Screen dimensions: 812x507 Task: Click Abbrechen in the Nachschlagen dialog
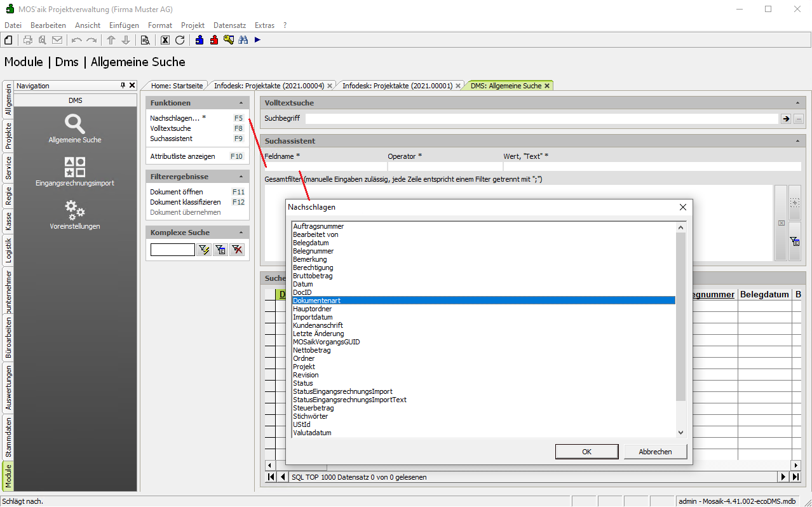[655, 452]
